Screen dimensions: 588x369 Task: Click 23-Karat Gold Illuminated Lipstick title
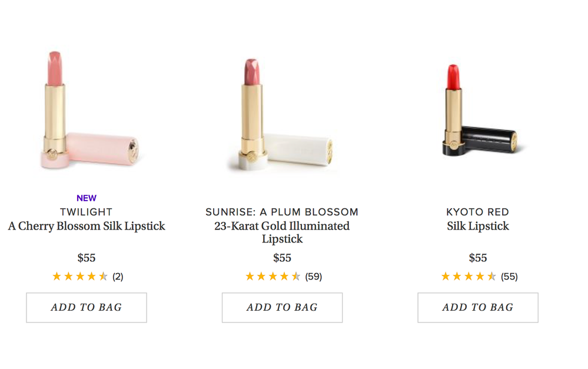click(x=282, y=232)
